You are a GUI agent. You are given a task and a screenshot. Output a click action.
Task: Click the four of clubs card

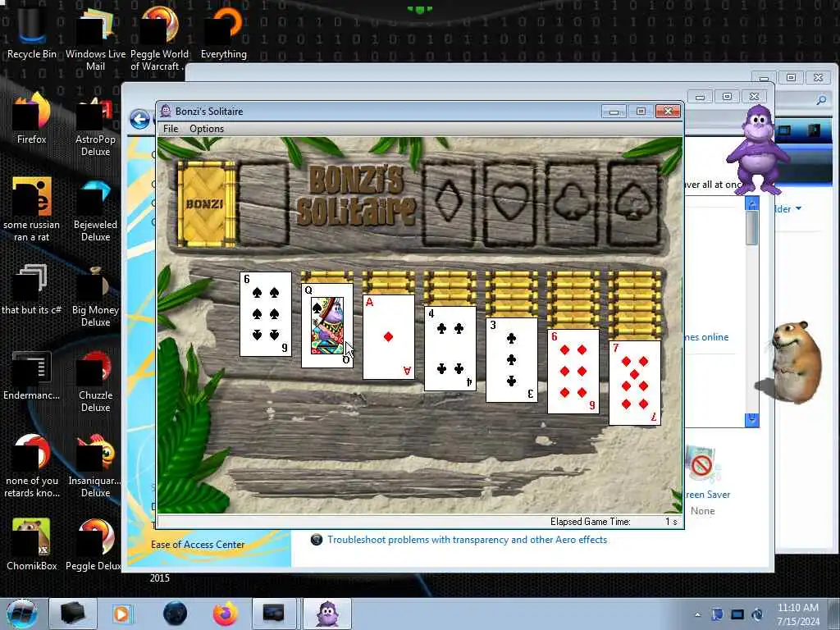[450, 348]
